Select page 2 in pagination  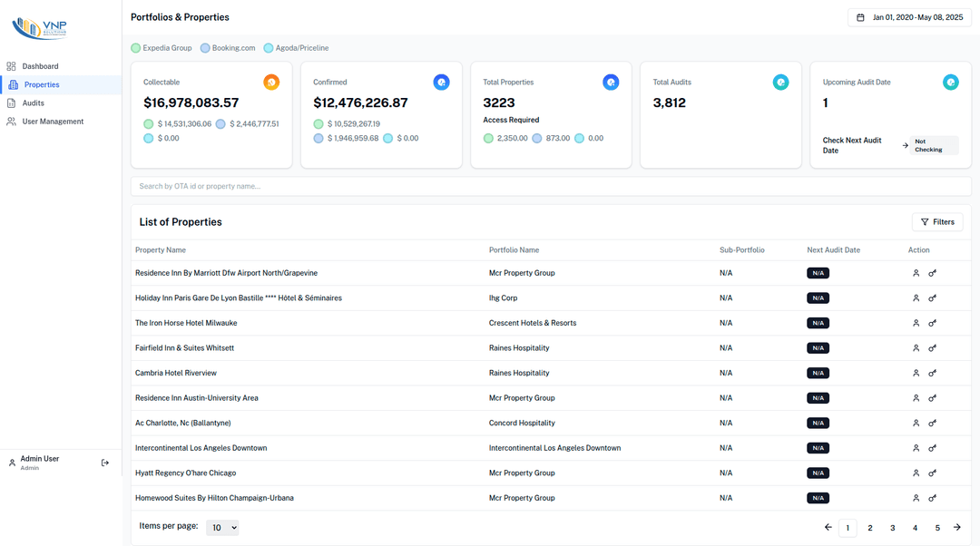870,528
